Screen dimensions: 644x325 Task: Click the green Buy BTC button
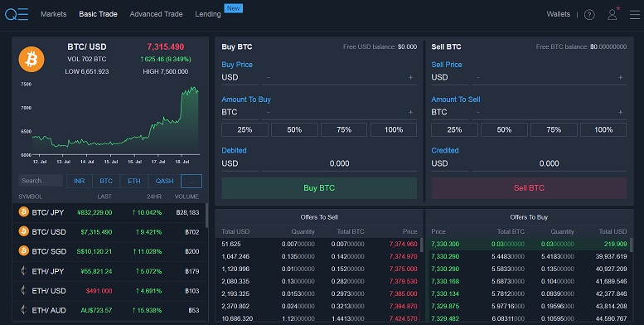point(319,187)
